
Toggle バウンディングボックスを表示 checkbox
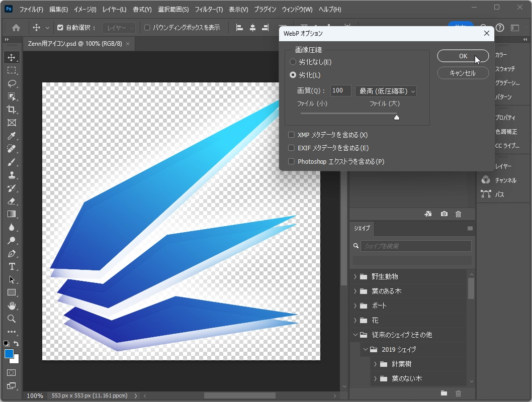click(x=147, y=28)
